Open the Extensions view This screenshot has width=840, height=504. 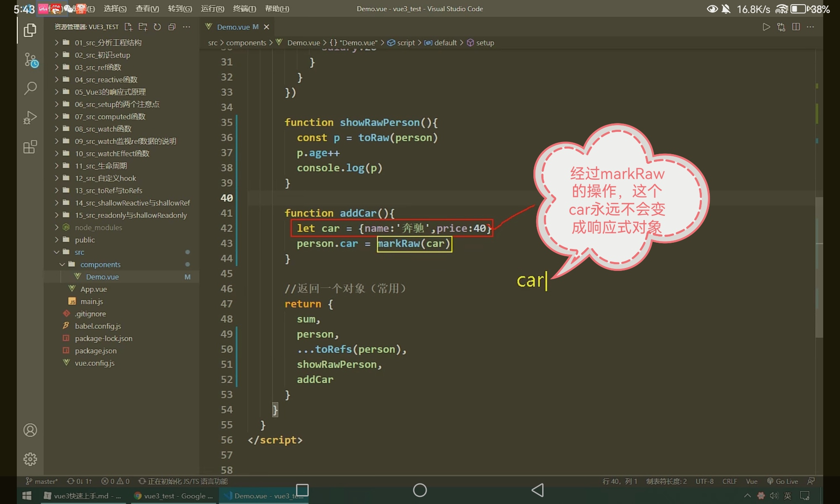tap(30, 147)
